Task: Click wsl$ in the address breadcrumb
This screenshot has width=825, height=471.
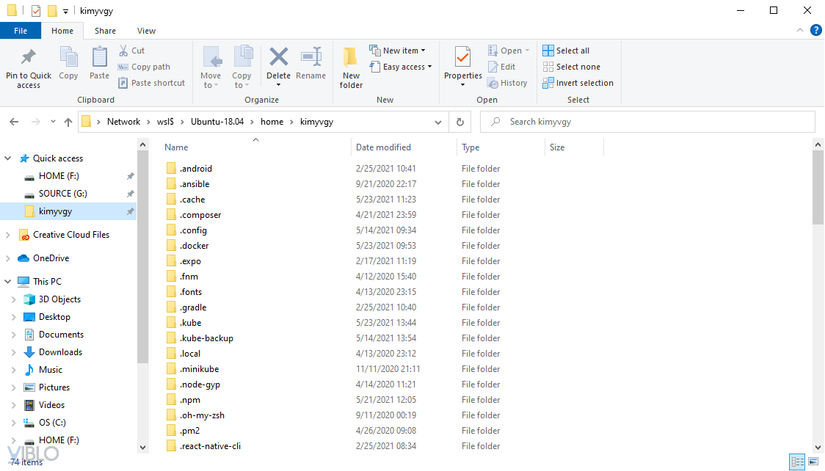Action: 165,122
